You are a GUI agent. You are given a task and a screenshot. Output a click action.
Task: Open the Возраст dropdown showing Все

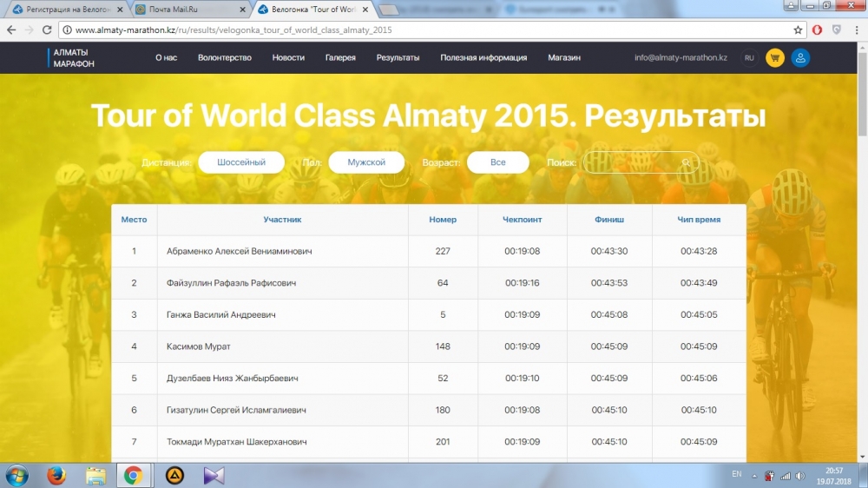point(497,162)
